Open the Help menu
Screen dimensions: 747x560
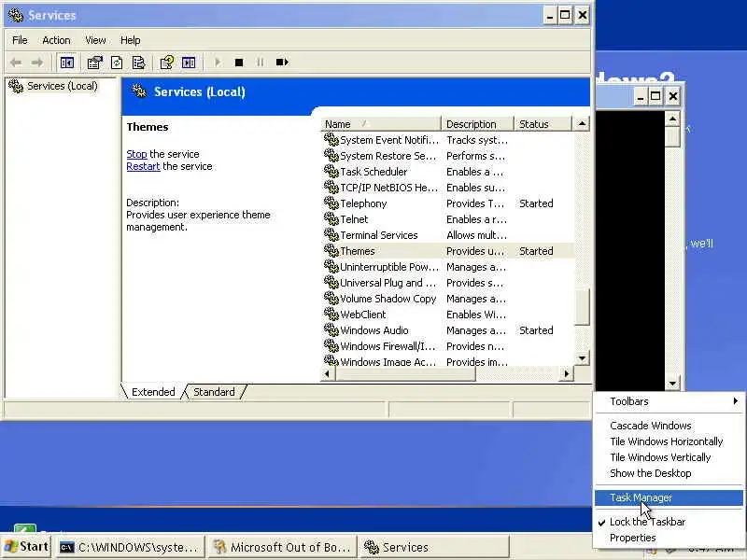130,40
